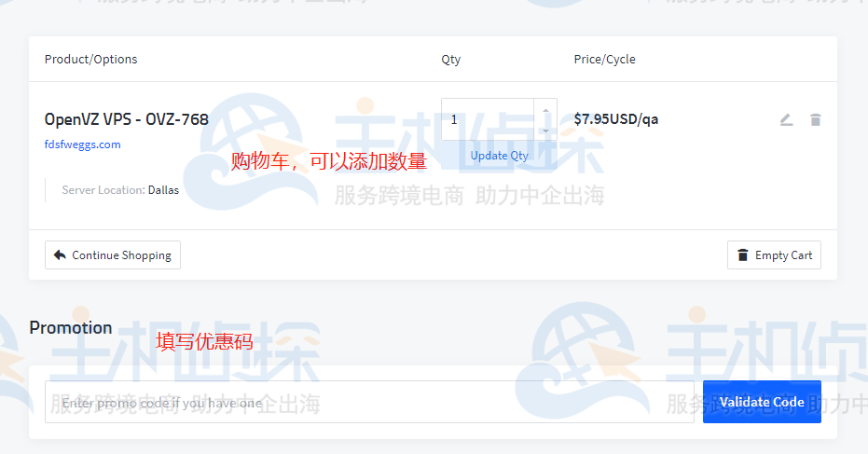Click the Validate Code button
868x454 pixels.
[762, 402]
